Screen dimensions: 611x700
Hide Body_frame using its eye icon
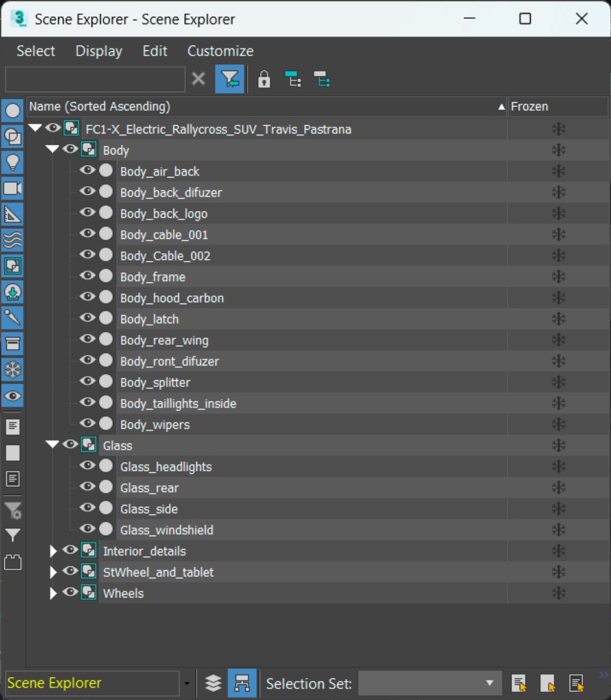(x=88, y=275)
